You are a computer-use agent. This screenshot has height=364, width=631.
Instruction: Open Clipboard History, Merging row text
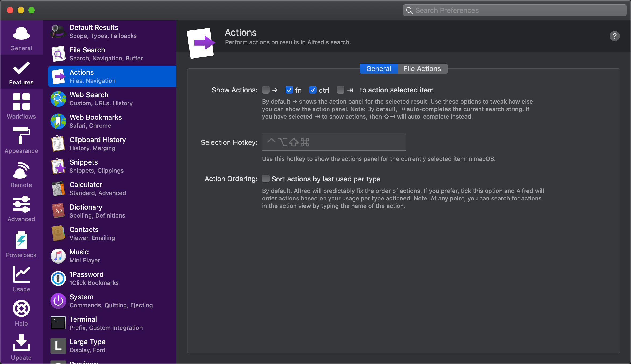click(x=93, y=148)
